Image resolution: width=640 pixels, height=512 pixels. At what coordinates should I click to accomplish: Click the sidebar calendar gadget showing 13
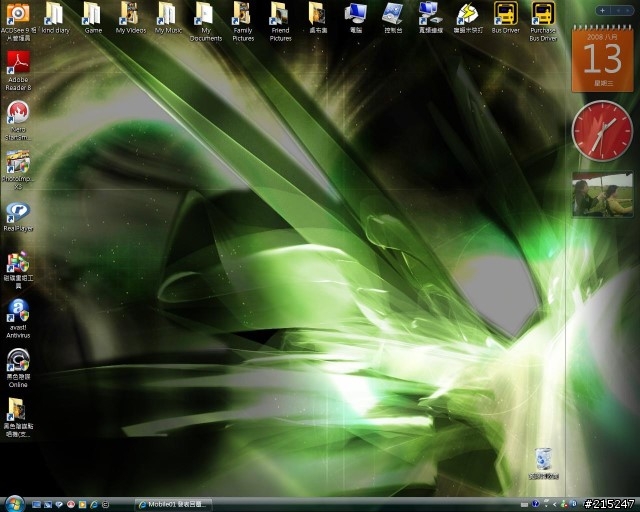(602, 57)
